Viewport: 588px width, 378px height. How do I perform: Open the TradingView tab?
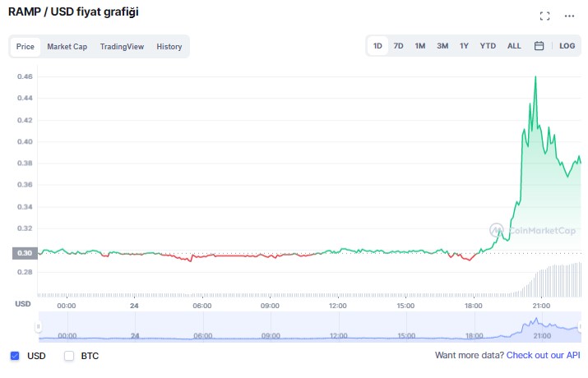122,47
